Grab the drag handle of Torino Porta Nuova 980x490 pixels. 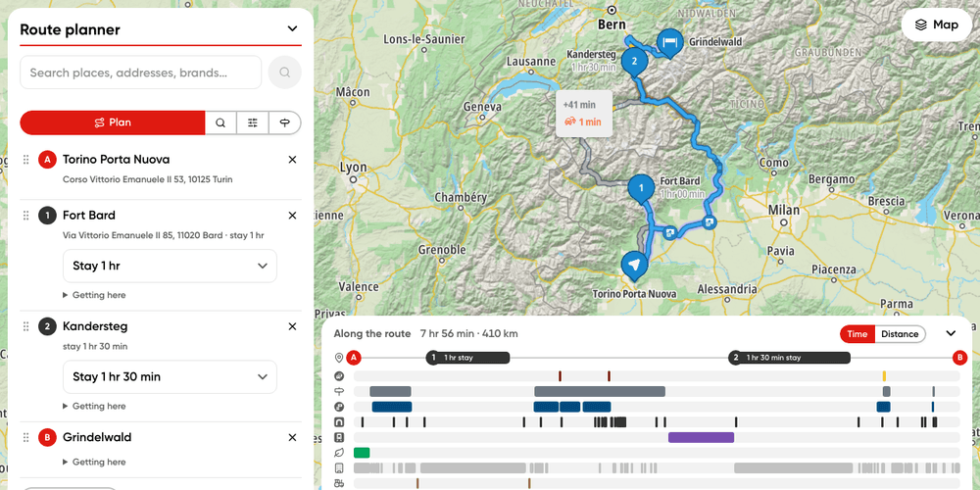pos(26,160)
